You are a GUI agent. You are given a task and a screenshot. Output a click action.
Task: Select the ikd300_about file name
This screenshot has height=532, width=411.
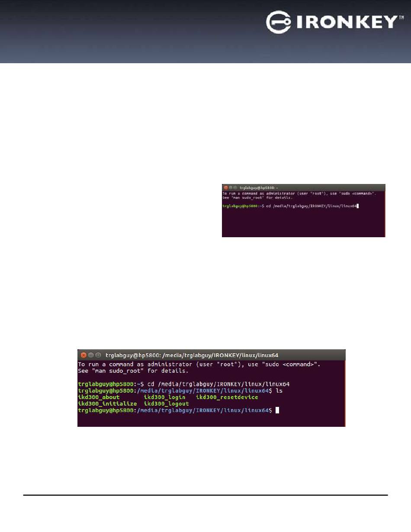coord(99,397)
